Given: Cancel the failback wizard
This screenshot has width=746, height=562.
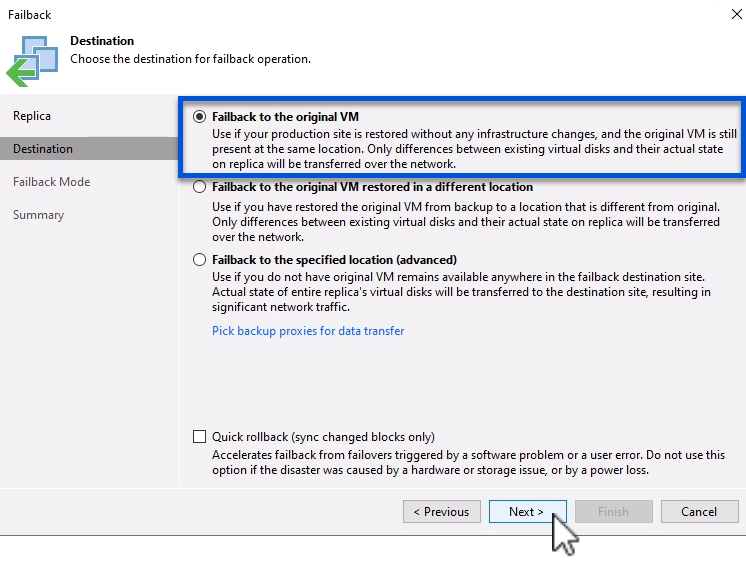Looking at the screenshot, I should (699, 512).
